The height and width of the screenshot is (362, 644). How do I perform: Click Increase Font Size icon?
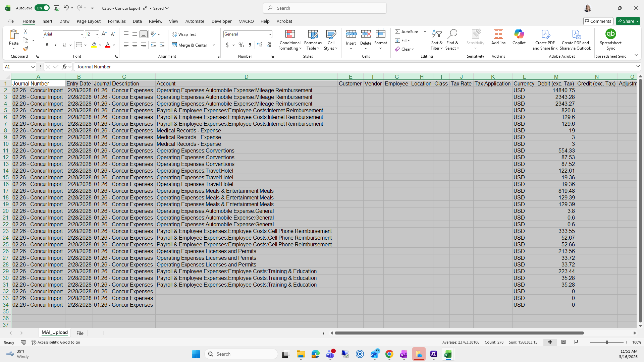pyautogui.click(x=104, y=34)
